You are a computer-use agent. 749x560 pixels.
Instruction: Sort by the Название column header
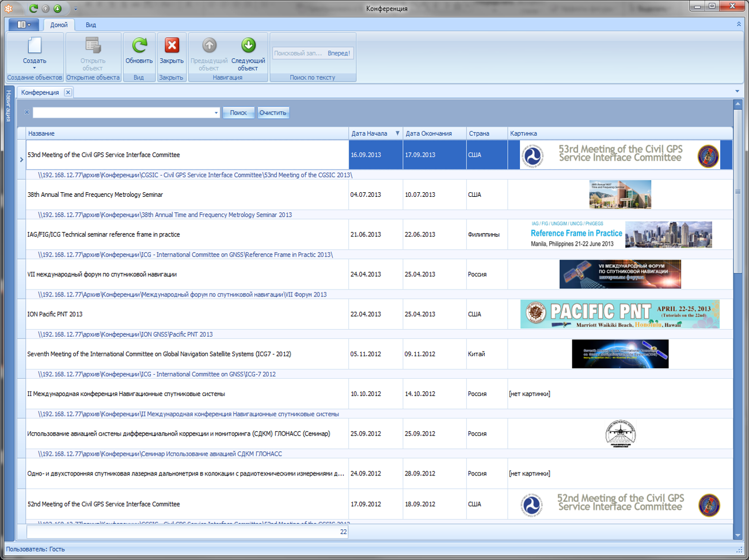[187, 133]
